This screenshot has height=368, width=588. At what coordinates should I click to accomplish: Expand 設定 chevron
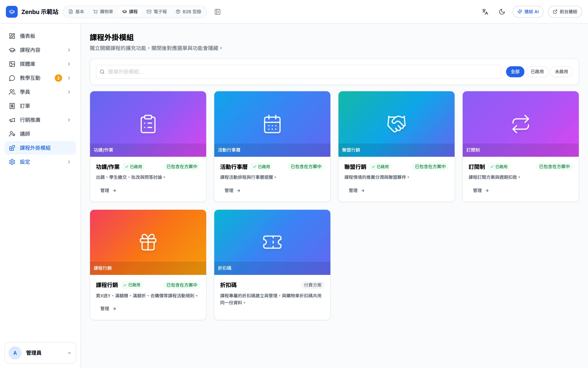(x=69, y=162)
